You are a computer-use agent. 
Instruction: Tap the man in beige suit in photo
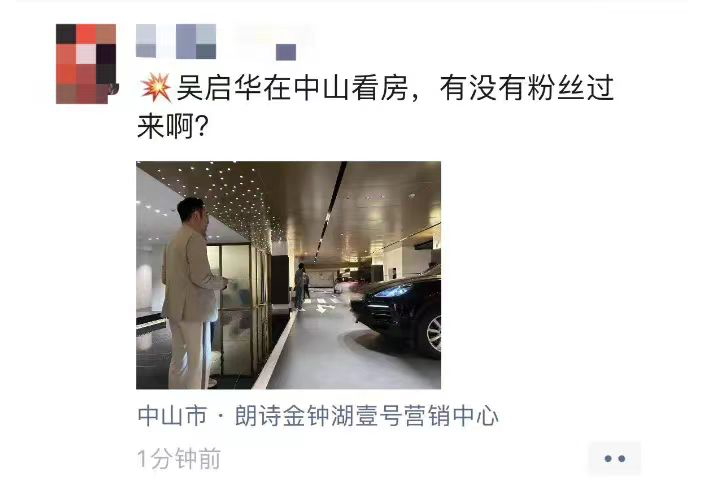tap(193, 293)
